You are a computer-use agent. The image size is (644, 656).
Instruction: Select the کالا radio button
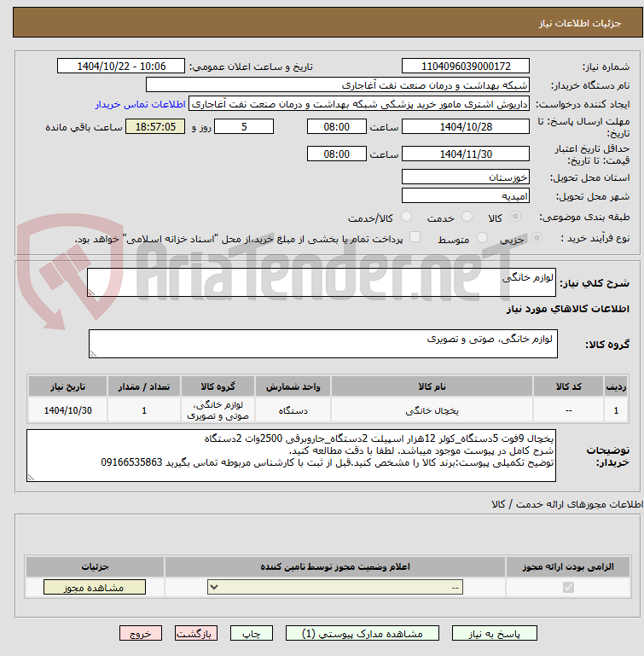515,217
